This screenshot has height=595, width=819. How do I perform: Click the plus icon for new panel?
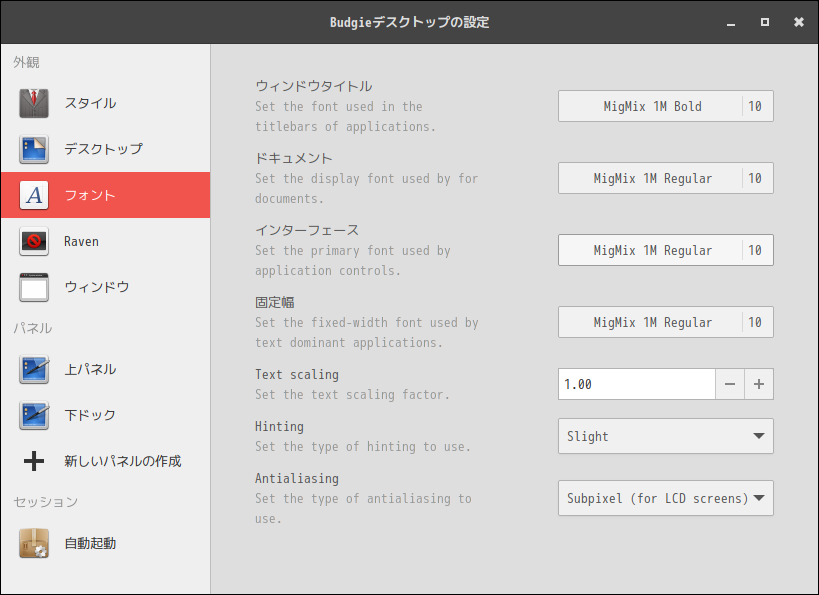[x=34, y=461]
